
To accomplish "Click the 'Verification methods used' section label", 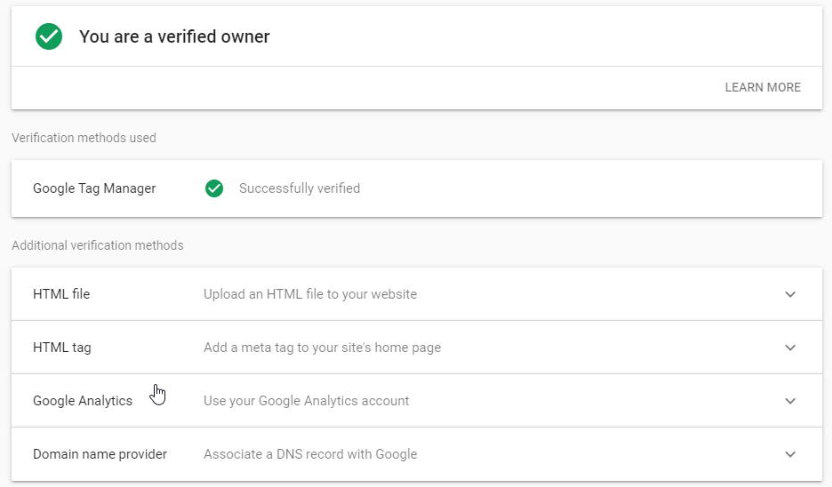I will tap(84, 138).
